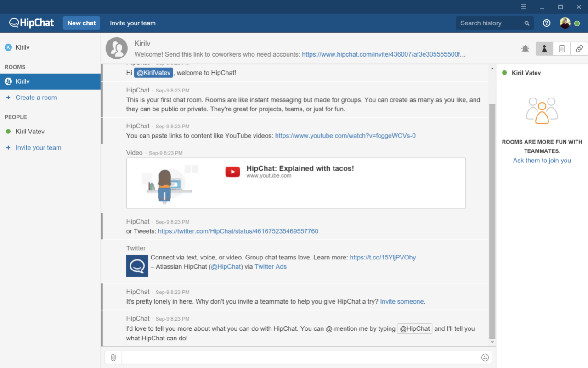Click the green online status indicator in header
Viewport: 588px width, 368px height.
[x=577, y=23]
